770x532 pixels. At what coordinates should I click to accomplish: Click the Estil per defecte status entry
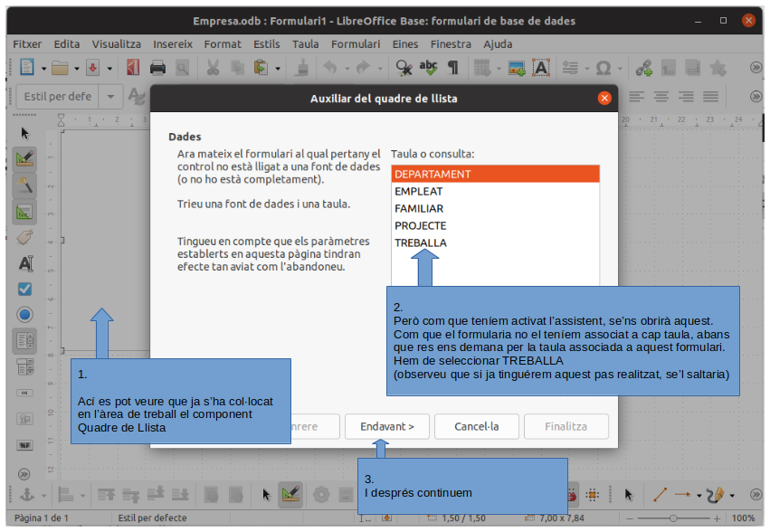tap(152, 518)
